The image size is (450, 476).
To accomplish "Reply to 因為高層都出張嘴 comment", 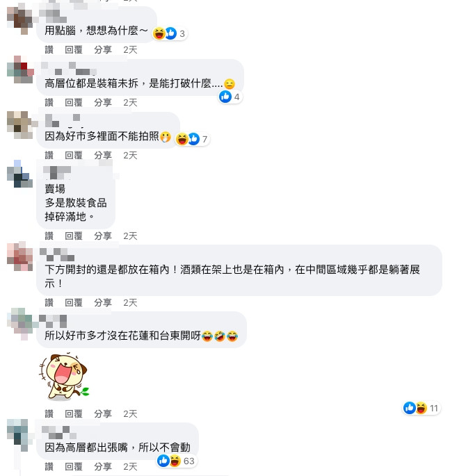I will (x=74, y=466).
